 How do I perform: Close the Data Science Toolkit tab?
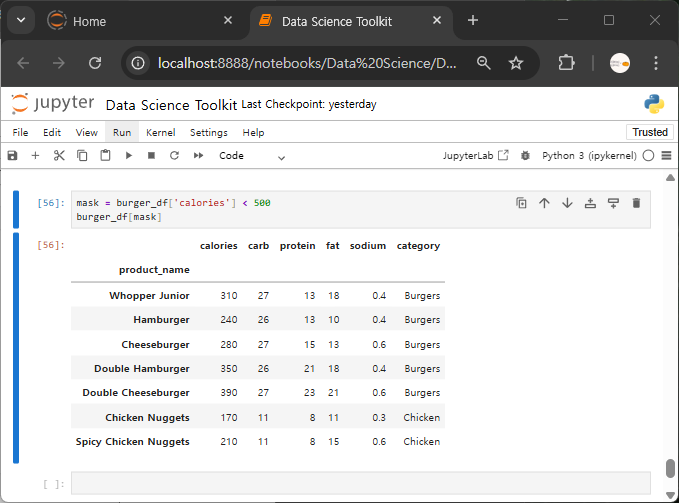(x=437, y=20)
